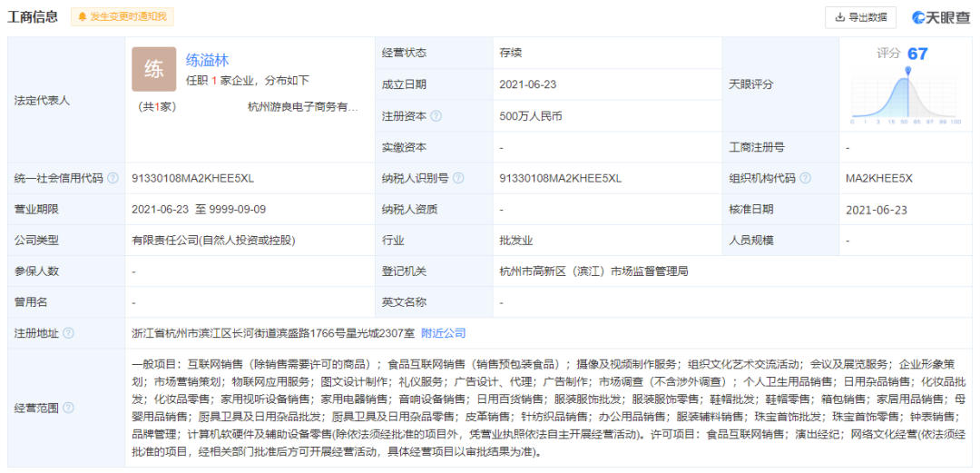Click help icon next to 注册地址
This screenshot has height=473, width=980.
[68, 333]
